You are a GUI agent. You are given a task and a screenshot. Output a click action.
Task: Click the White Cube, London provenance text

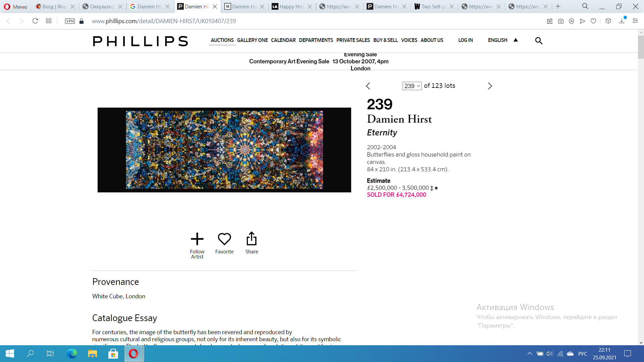click(119, 296)
